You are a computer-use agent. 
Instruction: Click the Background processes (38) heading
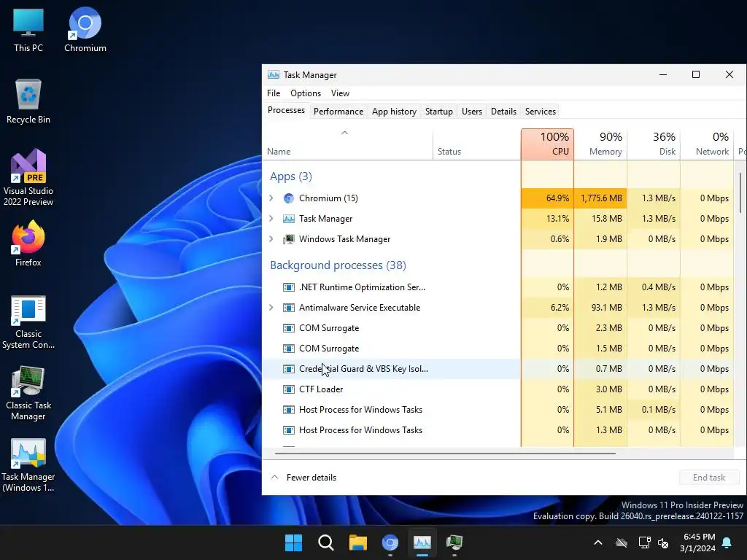pos(338,265)
